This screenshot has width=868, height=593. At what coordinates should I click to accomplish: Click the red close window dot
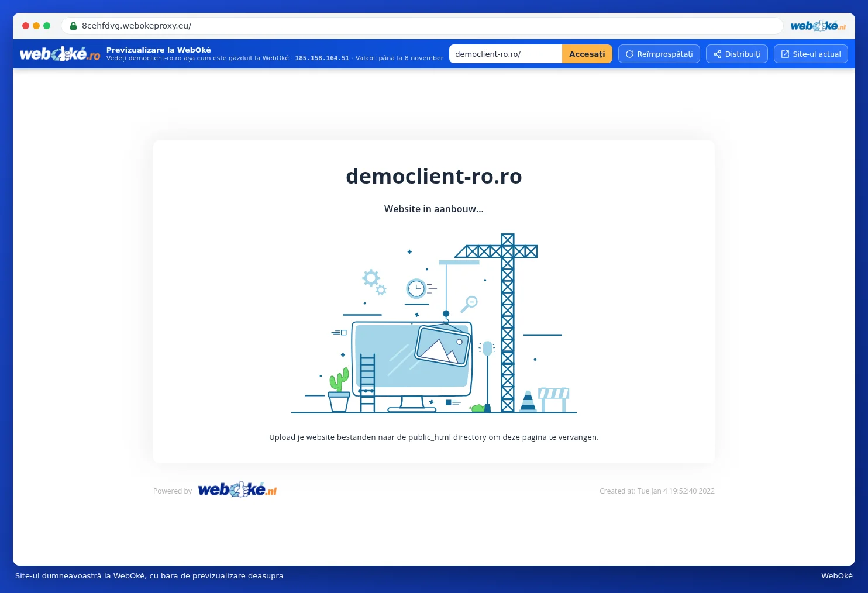coord(26,26)
